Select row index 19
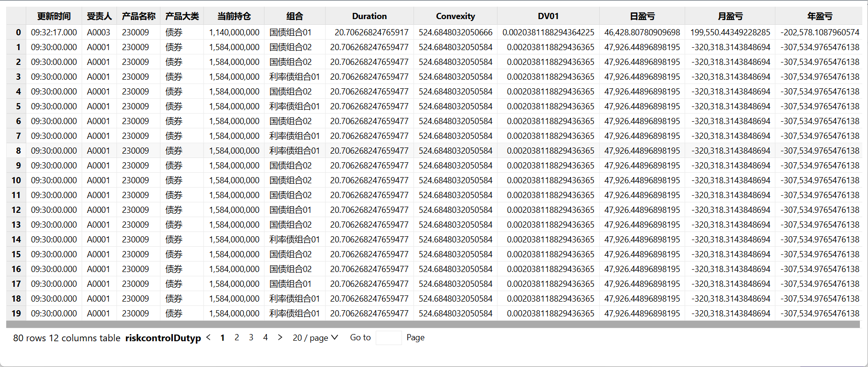This screenshot has width=868, height=367. click(x=16, y=314)
